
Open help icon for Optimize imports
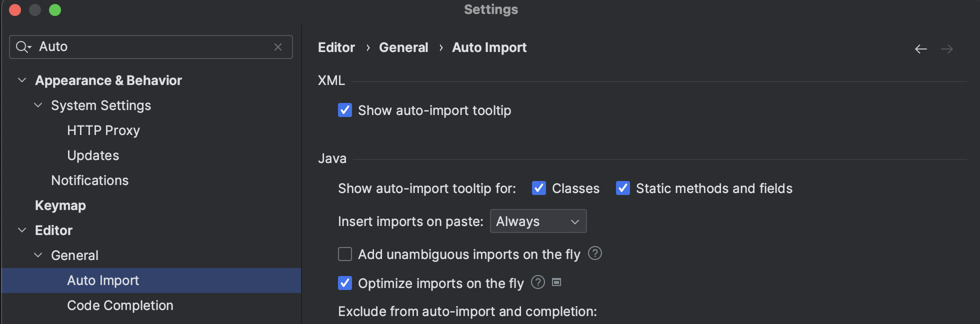537,282
